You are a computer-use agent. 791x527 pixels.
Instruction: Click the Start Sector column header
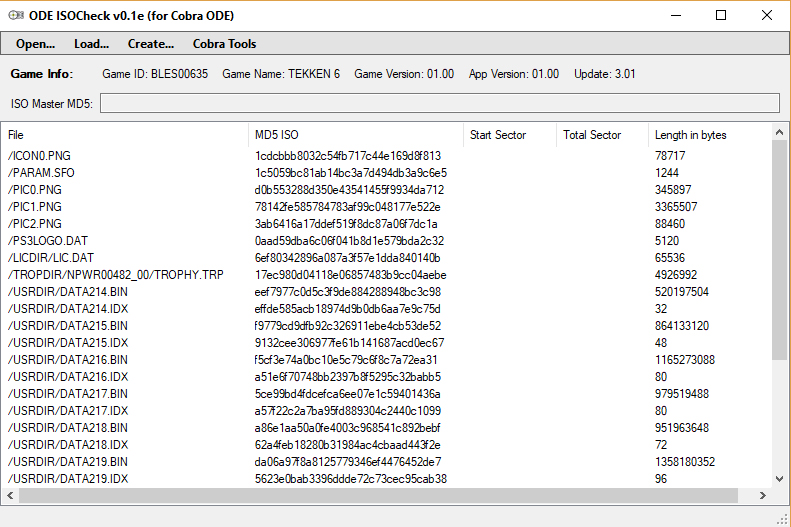click(509, 135)
